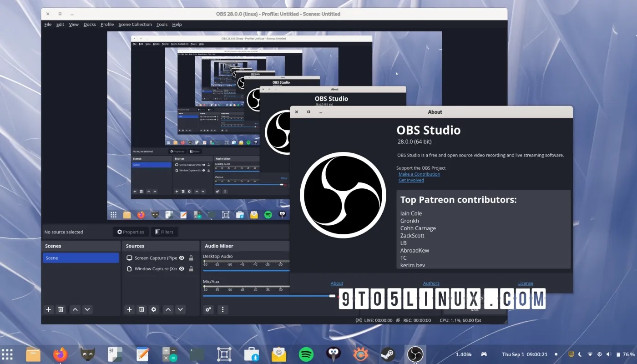Screen dimensions: 637x364
Task: Open the Calculator from the dock
Action: click(x=170, y=354)
